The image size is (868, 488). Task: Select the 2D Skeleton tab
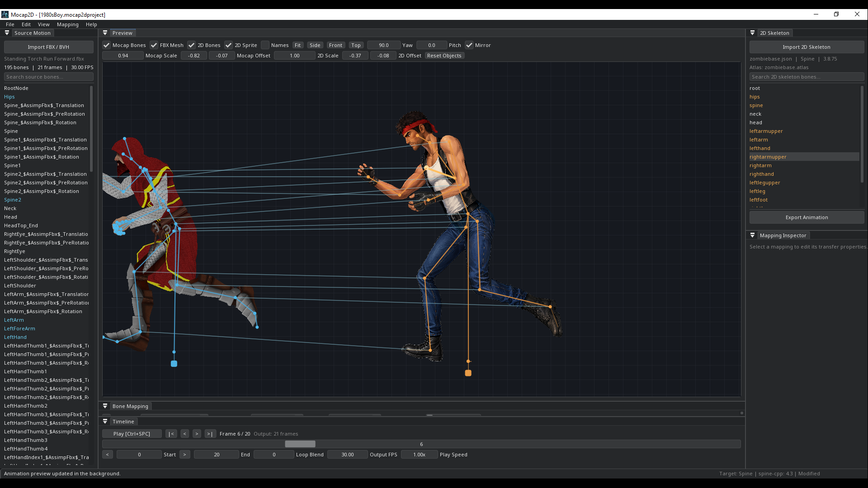(774, 33)
